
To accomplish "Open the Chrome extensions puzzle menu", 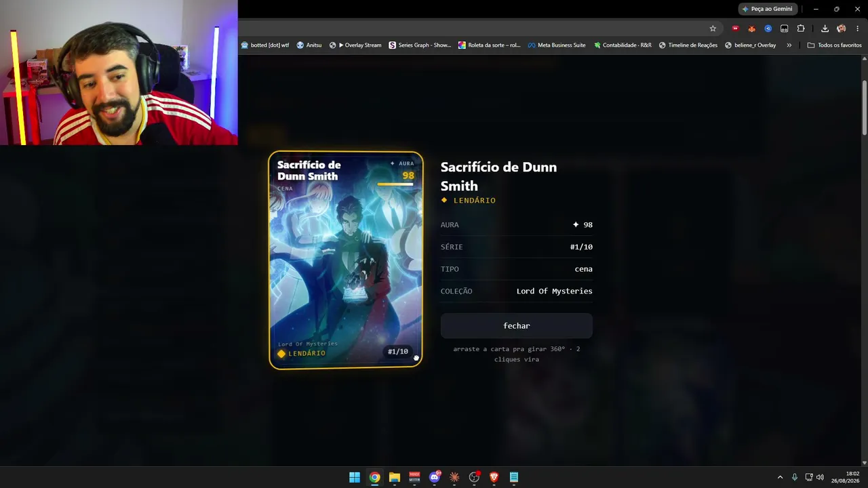I will (x=801, y=28).
